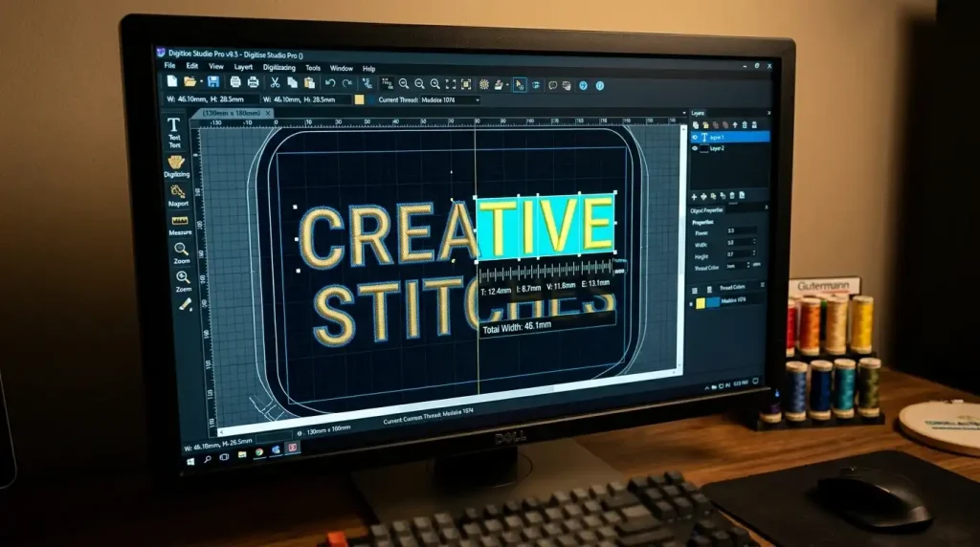Select the pencil tool below Zoem

(x=185, y=305)
